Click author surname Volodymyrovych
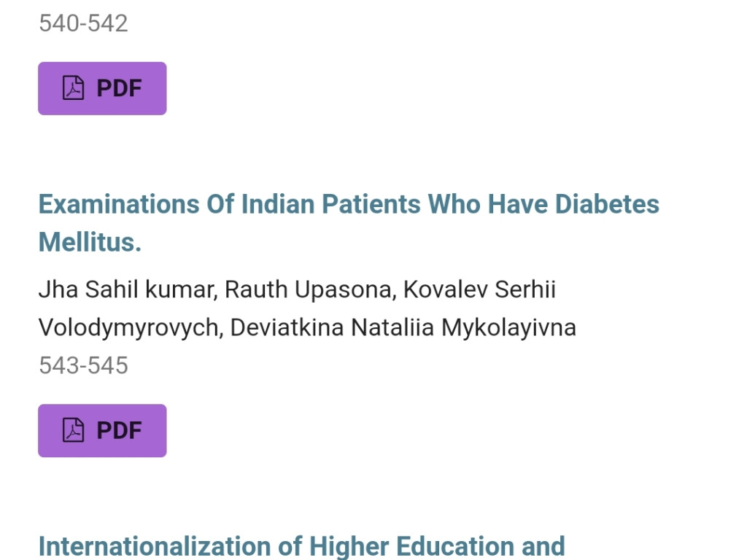The width and height of the screenshot is (747, 560). [128, 327]
